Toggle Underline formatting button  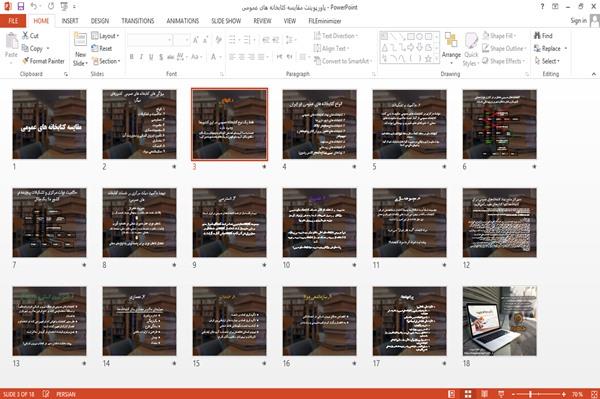151,57
